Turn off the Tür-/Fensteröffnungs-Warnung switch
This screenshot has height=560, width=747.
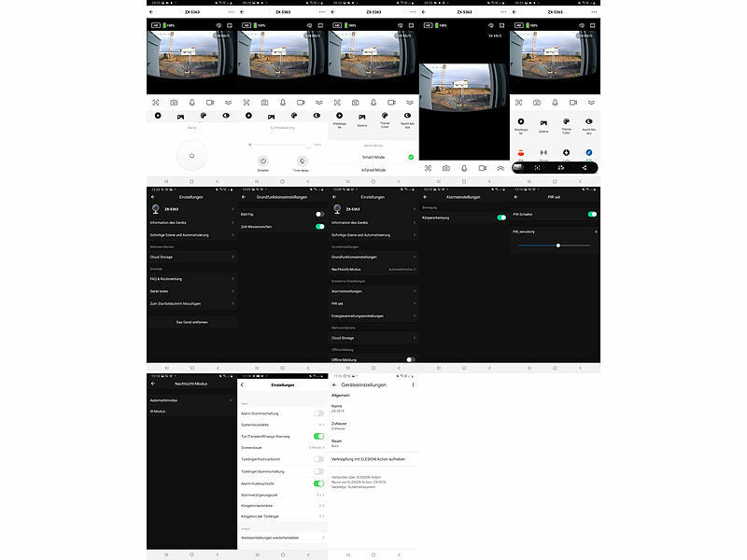317,436
